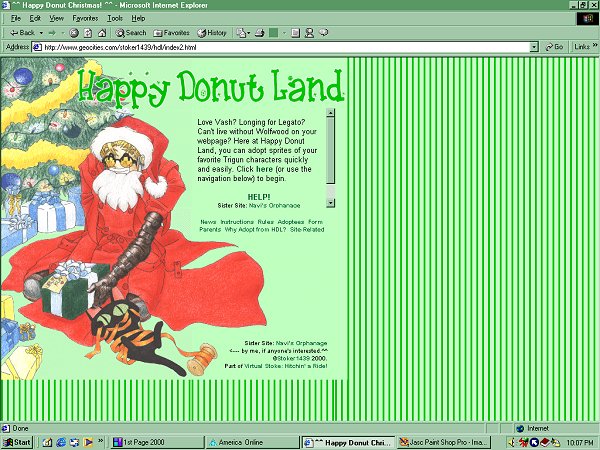Click the Back button in the toolbar

pyautogui.click(x=22, y=33)
